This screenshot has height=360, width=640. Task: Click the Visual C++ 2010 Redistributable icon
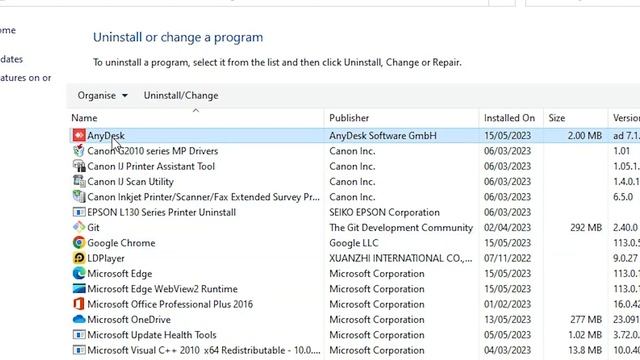[79, 350]
